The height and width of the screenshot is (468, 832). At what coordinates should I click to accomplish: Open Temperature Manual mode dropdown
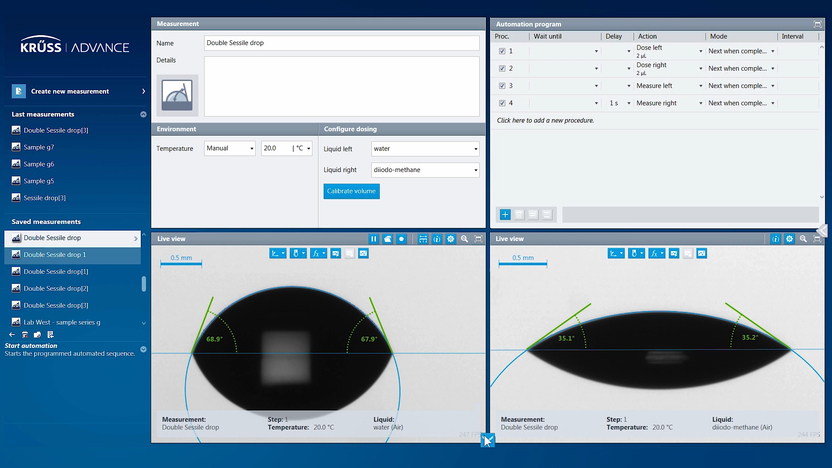click(x=230, y=148)
